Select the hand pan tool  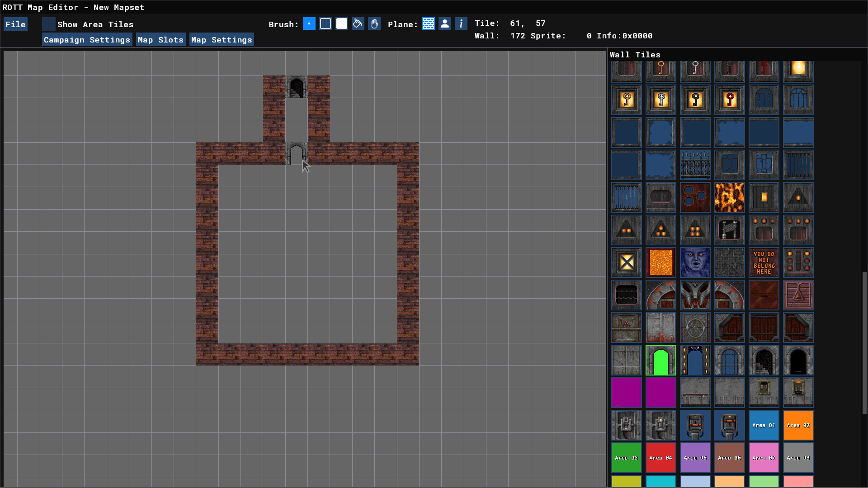click(374, 24)
